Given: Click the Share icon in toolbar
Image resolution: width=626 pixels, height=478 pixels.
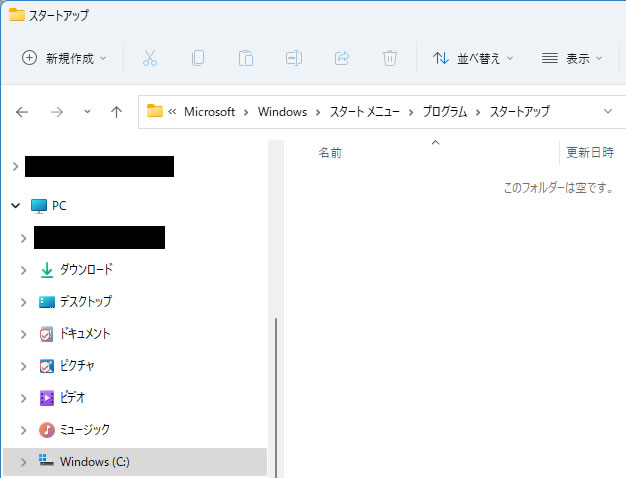Looking at the screenshot, I should pos(342,58).
